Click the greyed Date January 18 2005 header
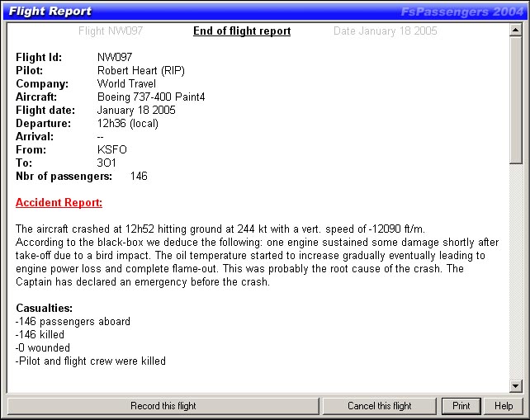530x420 pixels. (x=385, y=31)
